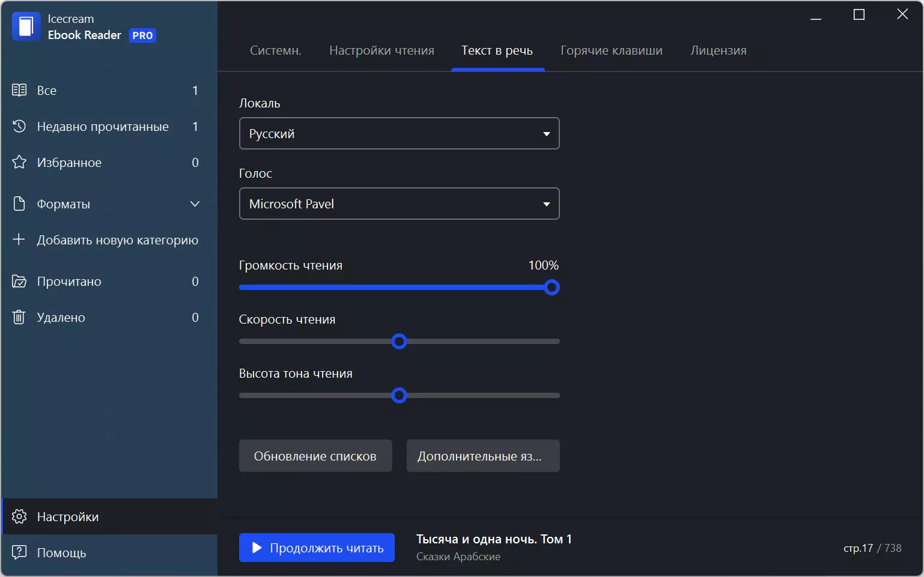Go to the Горячие клавиши tab
The width and height of the screenshot is (924, 577).
tap(612, 50)
